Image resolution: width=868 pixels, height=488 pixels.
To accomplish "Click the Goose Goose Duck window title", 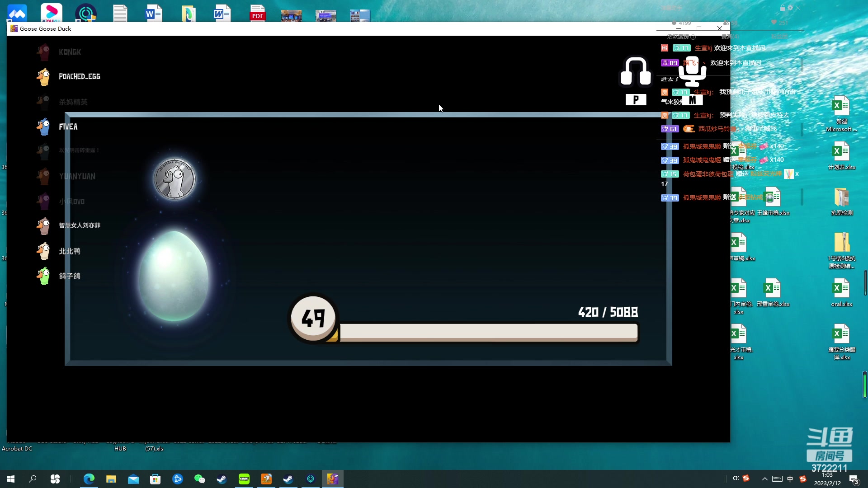I will [x=45, y=28].
